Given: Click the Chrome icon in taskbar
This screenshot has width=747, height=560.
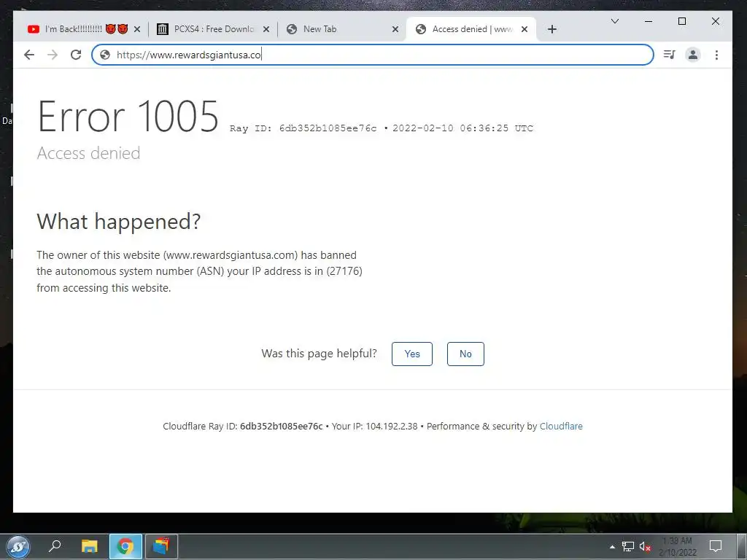Looking at the screenshot, I should 125,546.
